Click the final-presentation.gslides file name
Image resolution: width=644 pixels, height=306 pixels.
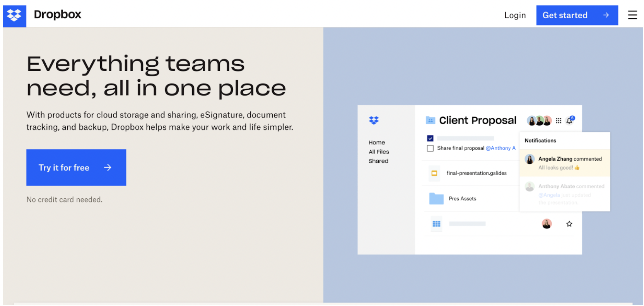(x=477, y=173)
